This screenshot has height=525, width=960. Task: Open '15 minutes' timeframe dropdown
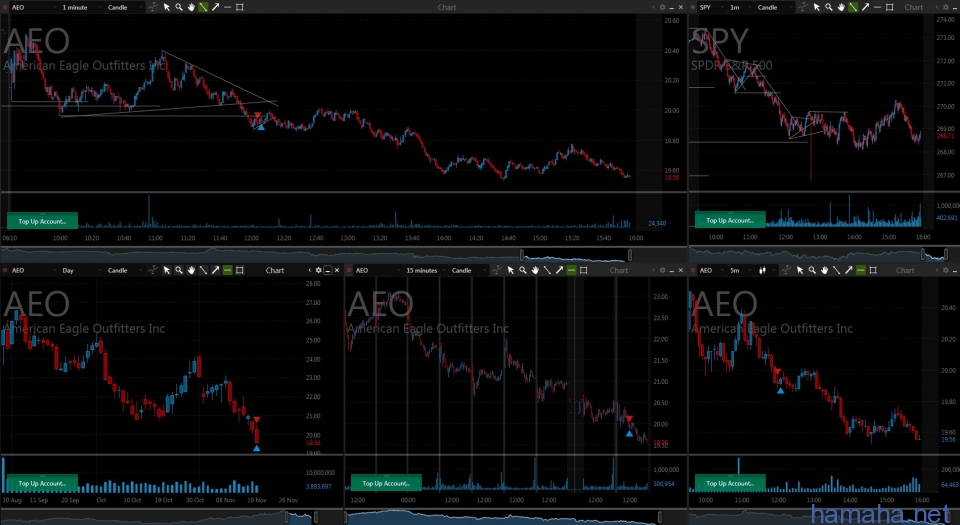(426, 270)
